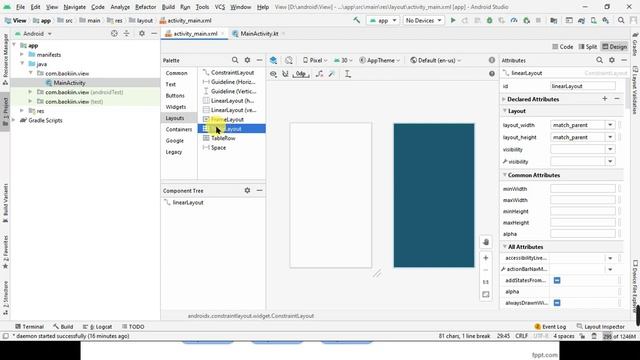
Task: Expand the res folder in the project tree
Action: click(x=22, y=111)
